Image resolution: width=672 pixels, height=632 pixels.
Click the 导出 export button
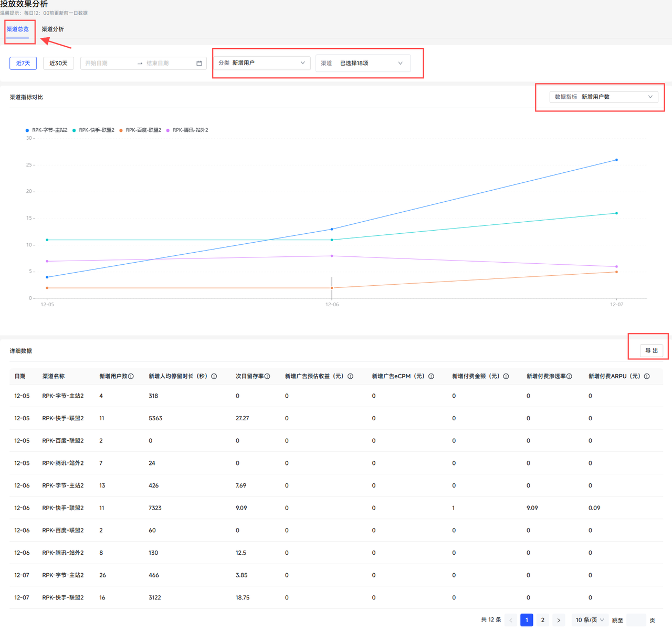652,350
